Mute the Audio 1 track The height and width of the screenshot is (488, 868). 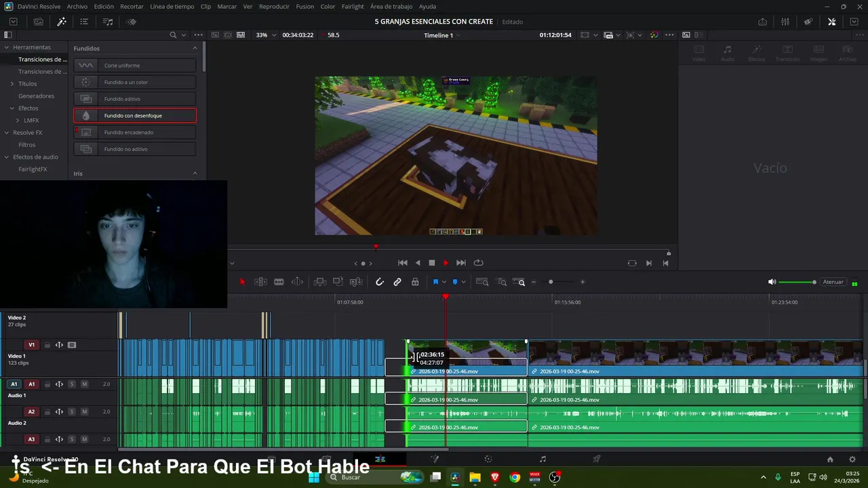[84, 384]
